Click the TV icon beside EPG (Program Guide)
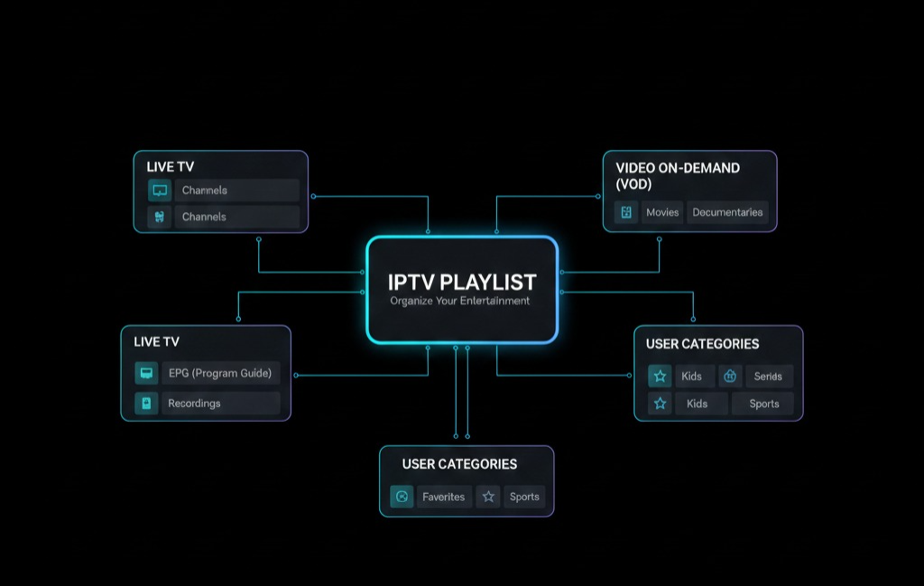 click(147, 373)
